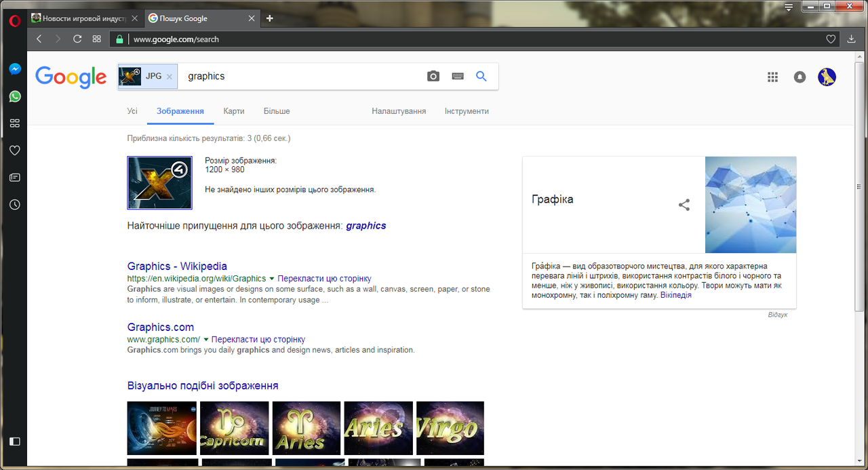Screen dimensions: 868x470
Task: Share the Графіка knowledge panel
Action: 684,205
